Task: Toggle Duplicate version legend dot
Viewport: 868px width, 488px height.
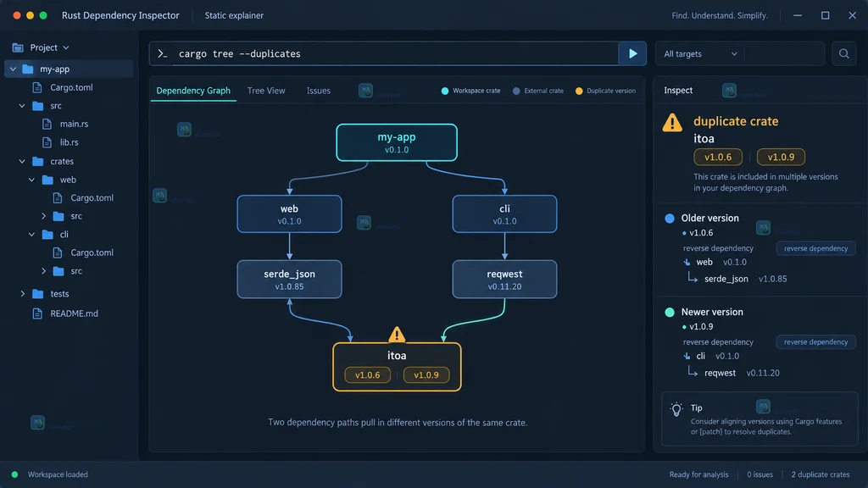Action: coord(578,91)
